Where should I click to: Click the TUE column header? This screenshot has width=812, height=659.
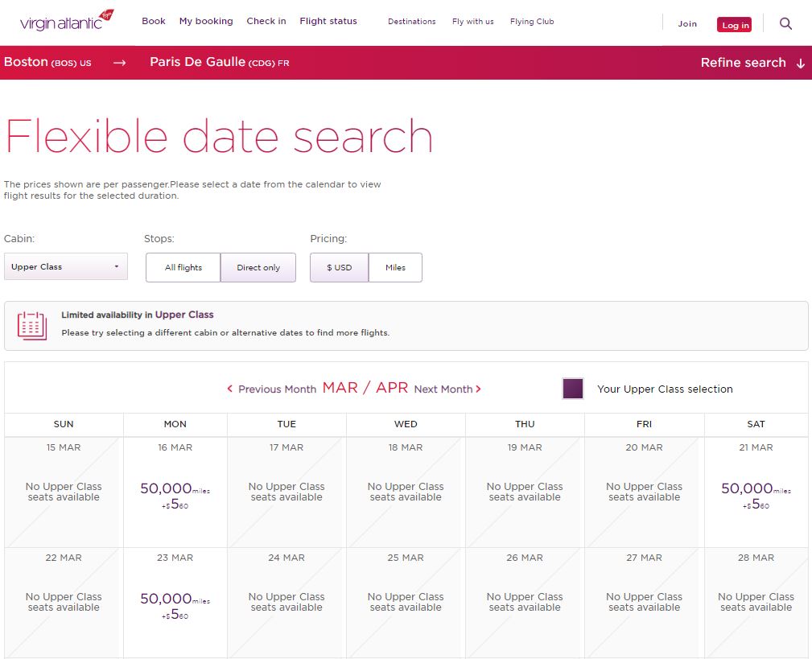point(286,424)
